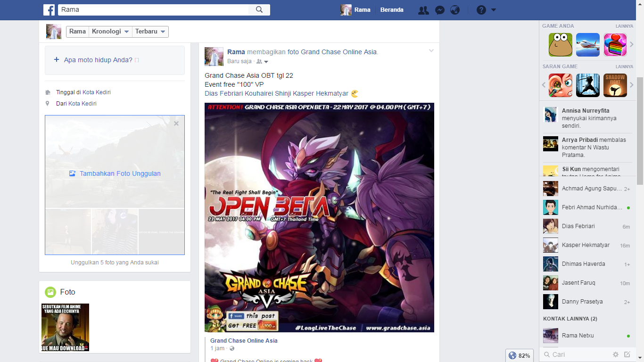Open the Pou game icon

(561, 45)
